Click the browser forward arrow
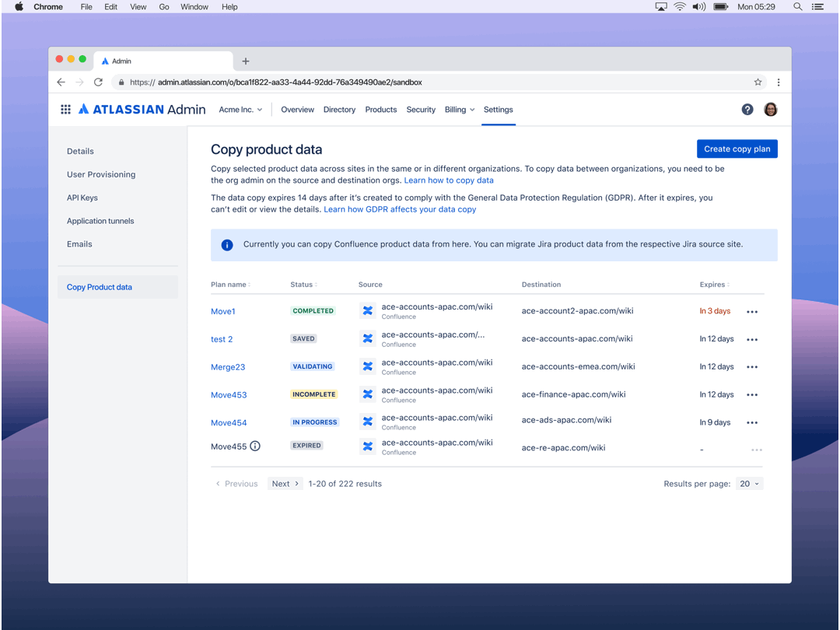840x630 pixels. click(x=79, y=82)
